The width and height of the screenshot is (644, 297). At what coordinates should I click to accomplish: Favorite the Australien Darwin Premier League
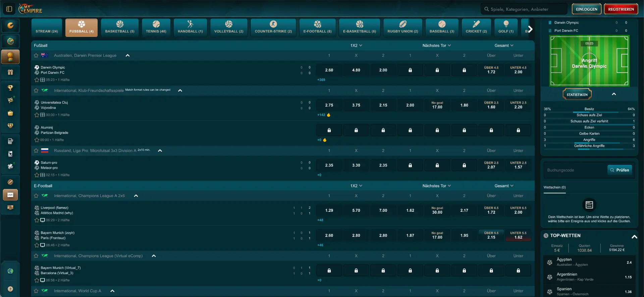(x=36, y=55)
